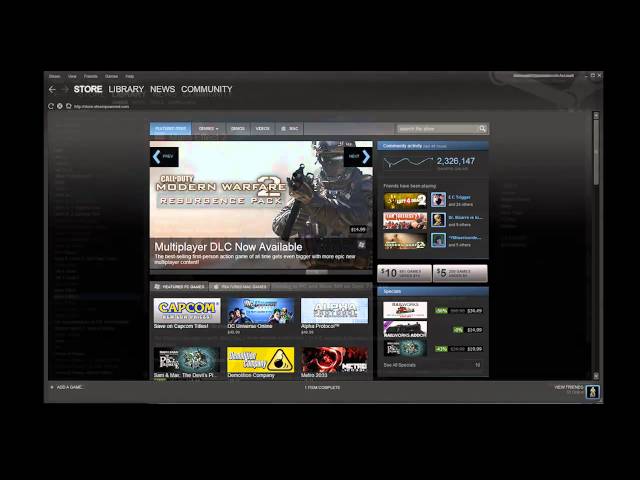Open RailWorks add-on special at $14.99
This screenshot has height=480, width=640.
click(x=405, y=329)
